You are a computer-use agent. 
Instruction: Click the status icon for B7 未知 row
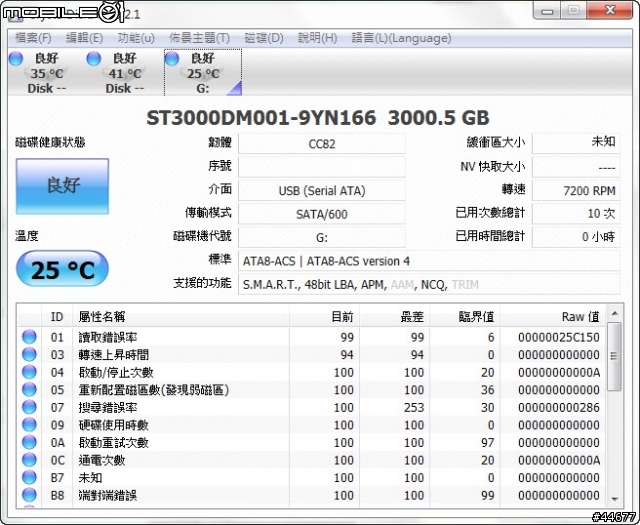click(29, 477)
